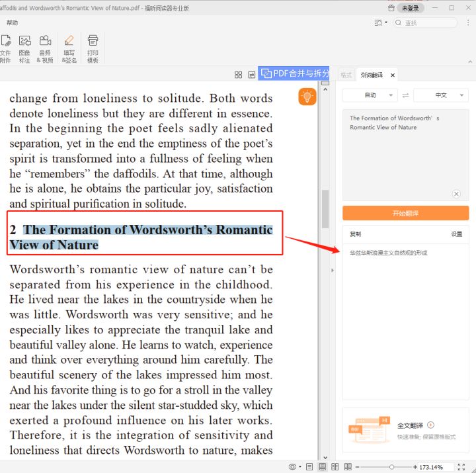
Task: Select the 填写&签名 fill and sign tool
Action: 69,48
